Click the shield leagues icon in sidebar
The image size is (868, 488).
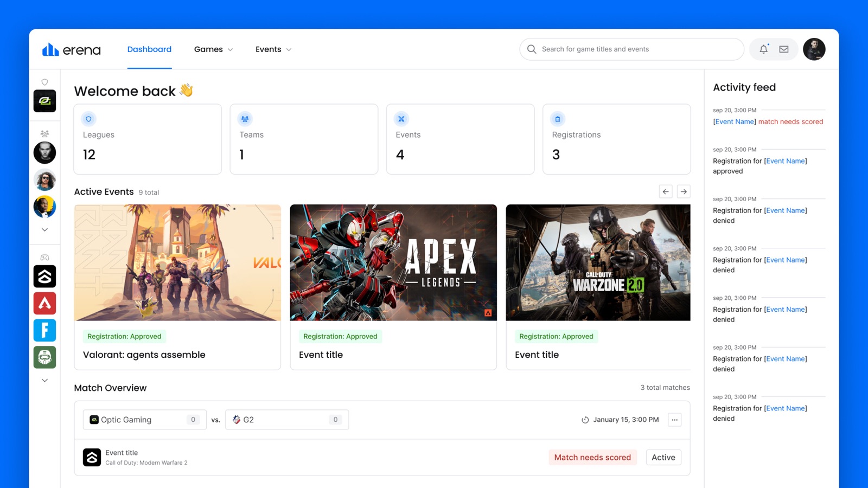coord(44,82)
